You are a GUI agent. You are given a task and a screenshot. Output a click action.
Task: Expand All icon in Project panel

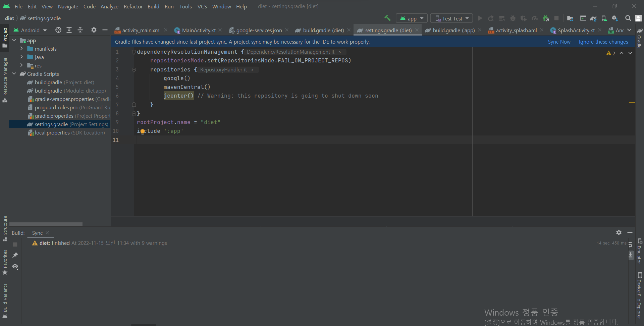(x=69, y=30)
